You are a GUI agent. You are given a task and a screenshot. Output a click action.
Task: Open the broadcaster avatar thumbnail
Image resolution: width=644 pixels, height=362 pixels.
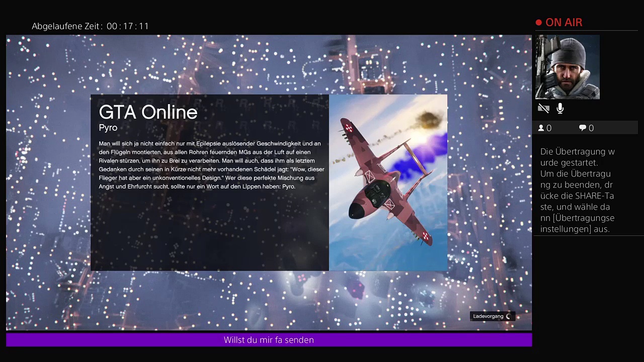tap(568, 67)
